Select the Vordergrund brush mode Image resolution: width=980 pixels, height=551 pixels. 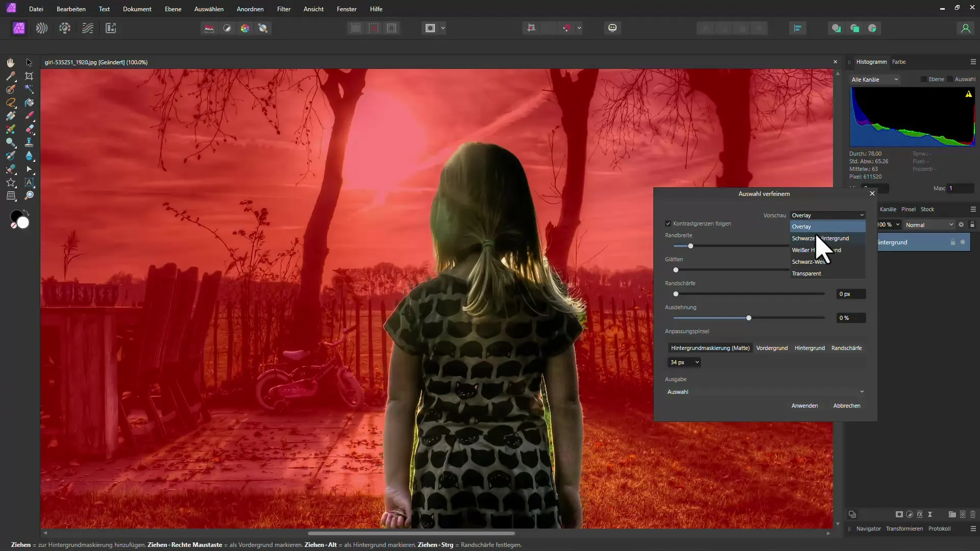(x=772, y=348)
